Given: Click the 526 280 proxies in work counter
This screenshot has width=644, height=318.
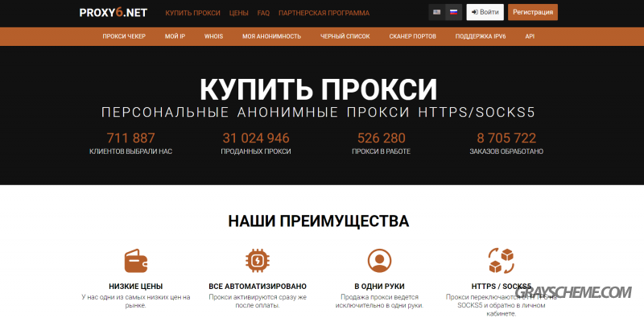Looking at the screenshot, I should [x=381, y=138].
